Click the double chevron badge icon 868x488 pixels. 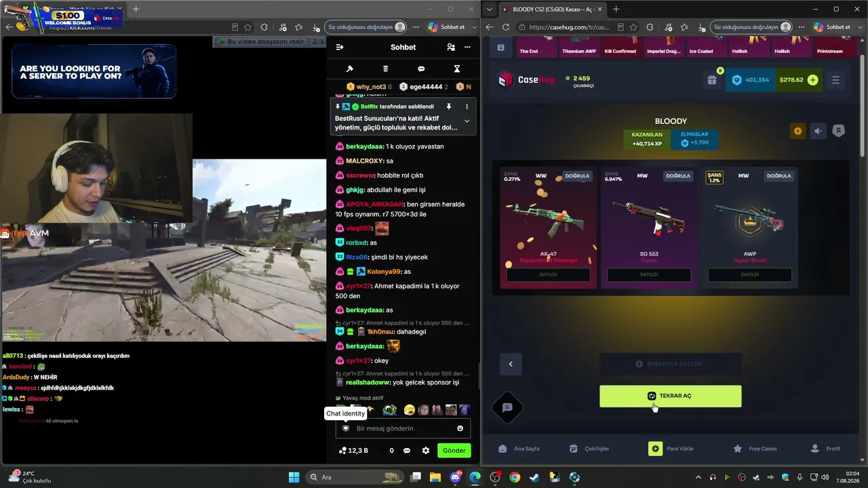839,131
